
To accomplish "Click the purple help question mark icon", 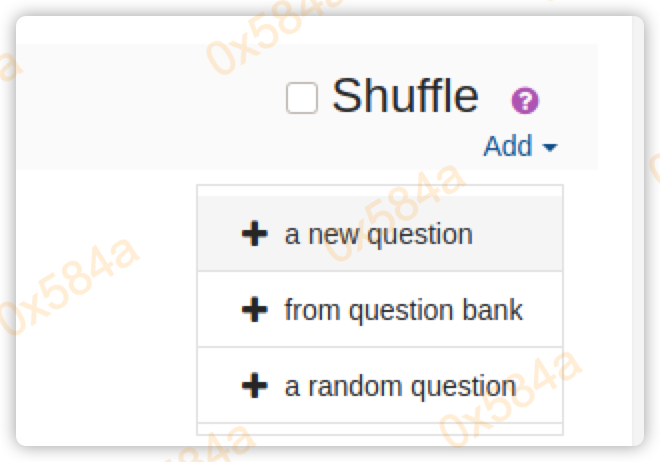I will click(525, 100).
